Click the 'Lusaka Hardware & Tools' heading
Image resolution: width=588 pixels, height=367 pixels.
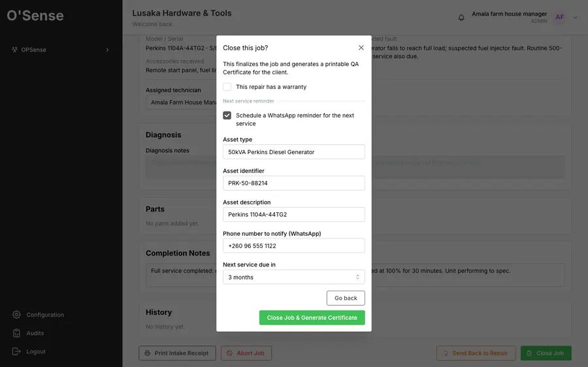coord(182,13)
